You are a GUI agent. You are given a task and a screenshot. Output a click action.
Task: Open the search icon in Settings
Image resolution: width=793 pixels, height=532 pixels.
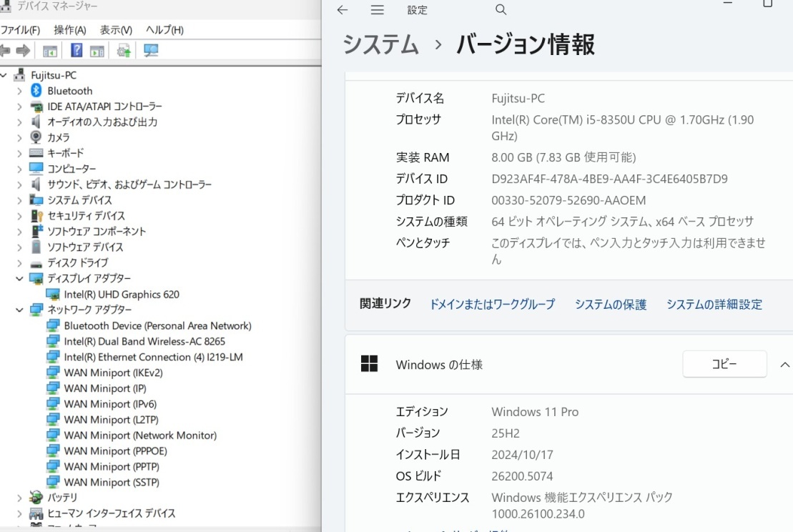click(501, 10)
